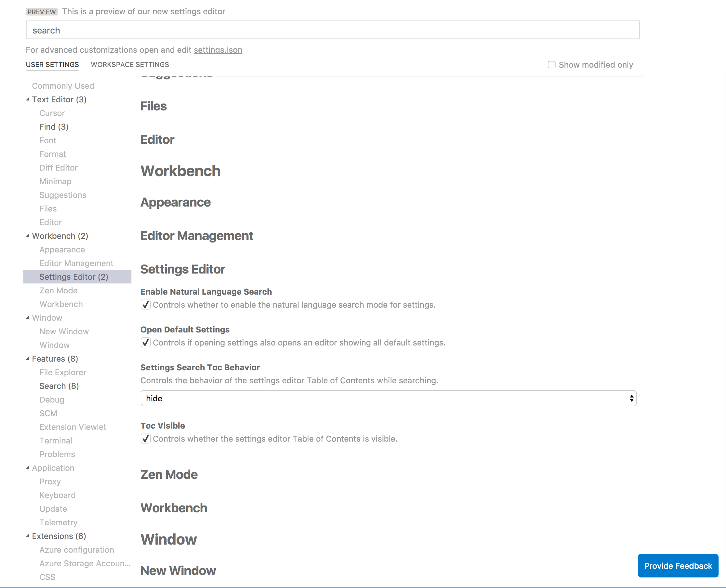Collapse the Extensions tree section
The width and height of the screenshot is (726, 588).
pyautogui.click(x=28, y=536)
